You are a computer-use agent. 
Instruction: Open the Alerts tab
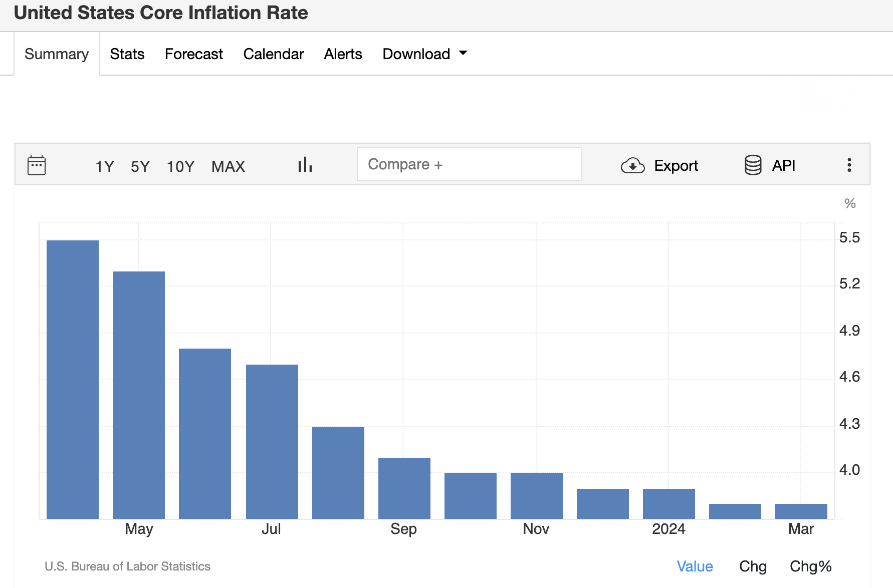(343, 54)
